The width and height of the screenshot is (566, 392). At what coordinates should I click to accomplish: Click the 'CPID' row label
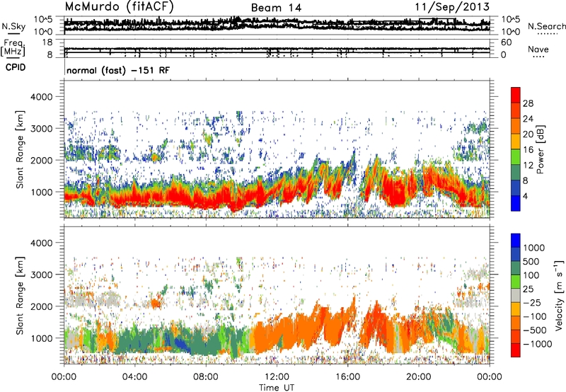tap(16, 67)
